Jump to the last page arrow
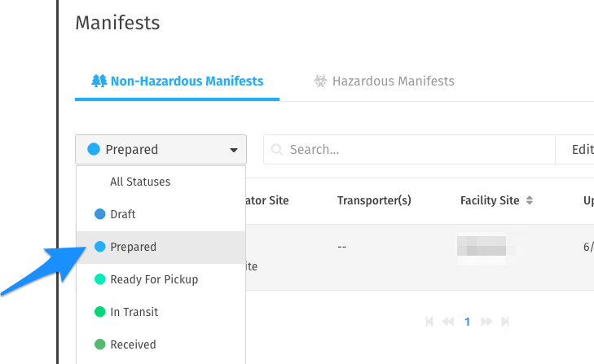The height and width of the screenshot is (364, 594). tap(504, 322)
